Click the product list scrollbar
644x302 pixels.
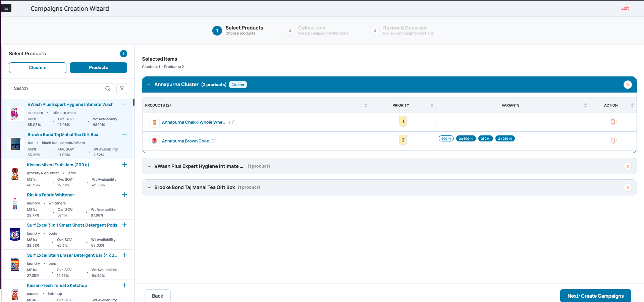pyautogui.click(x=134, y=102)
